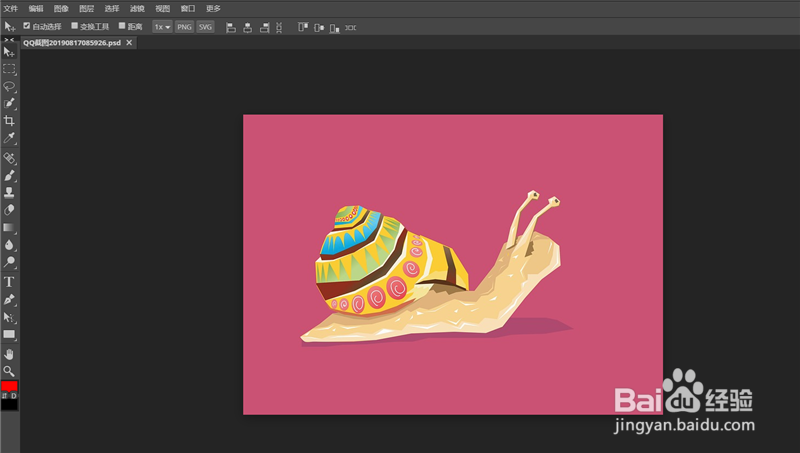Screen dimensions: 800x453
Task: Open the 滤镜 menu
Action: [137, 8]
